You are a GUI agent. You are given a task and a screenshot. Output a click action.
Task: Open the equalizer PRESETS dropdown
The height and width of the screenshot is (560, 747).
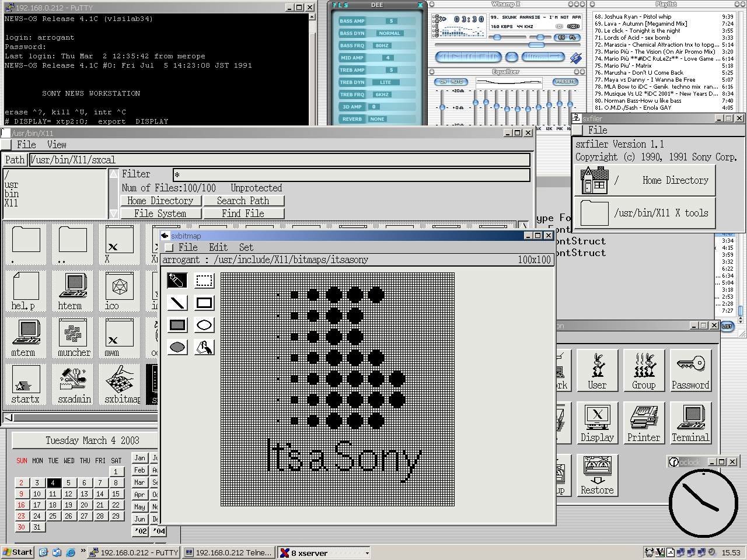[x=565, y=82]
